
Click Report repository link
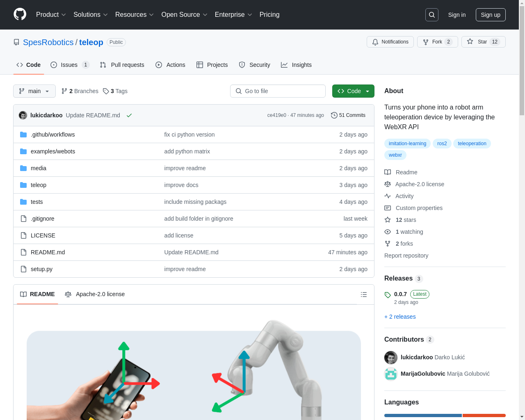(406, 256)
